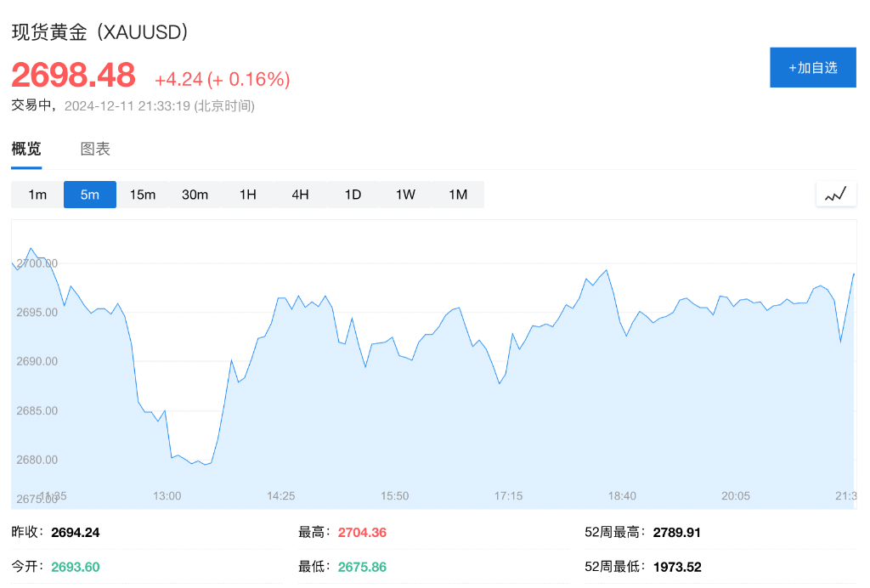
Task: Set chart period to 1H
Action: click(248, 195)
